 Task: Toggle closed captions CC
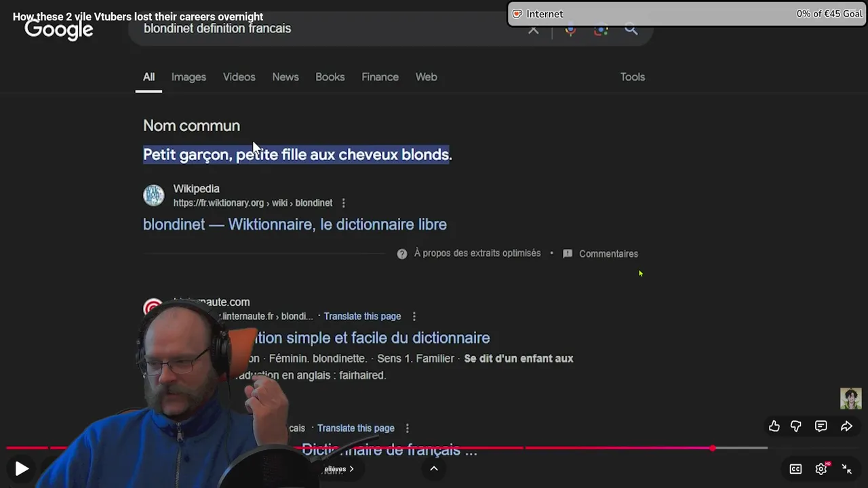(795, 468)
